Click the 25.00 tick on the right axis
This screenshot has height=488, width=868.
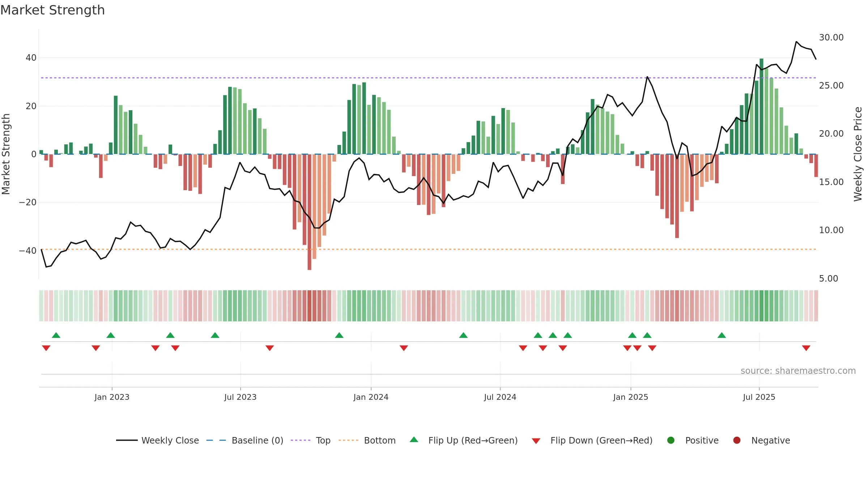[831, 86]
